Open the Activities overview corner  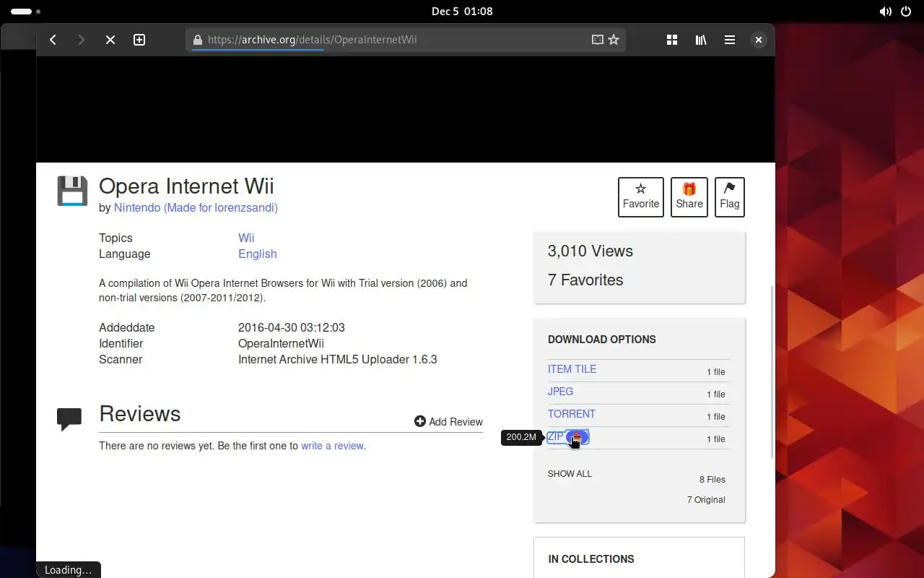26,12
